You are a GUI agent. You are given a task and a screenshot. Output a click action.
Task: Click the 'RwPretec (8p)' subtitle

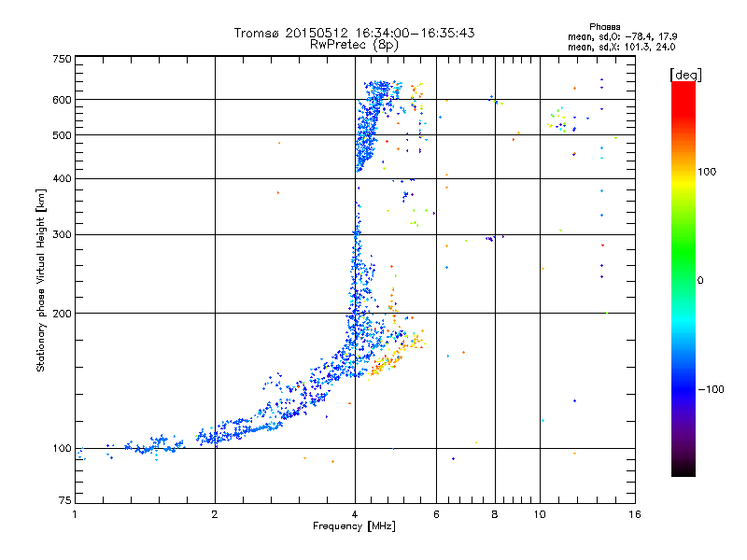click(354, 45)
